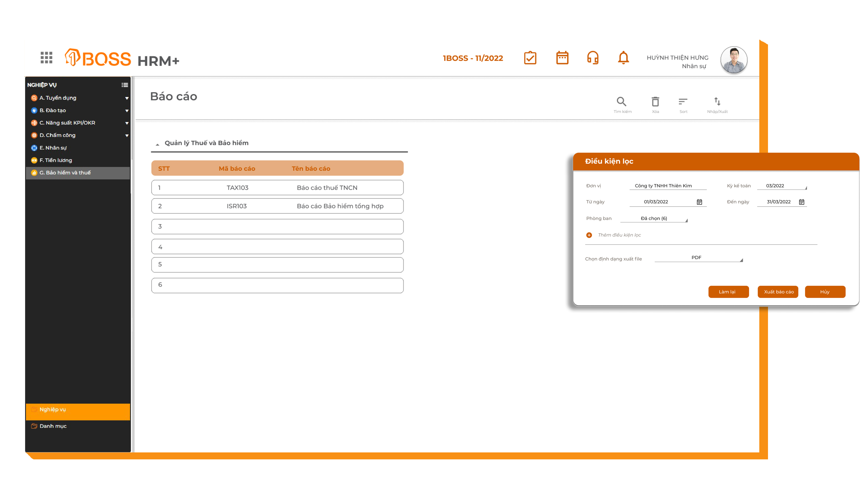The height and width of the screenshot is (488, 868).
Task: Toggle the NGHIỆP VỤ sidebar list icon
Action: tap(125, 85)
